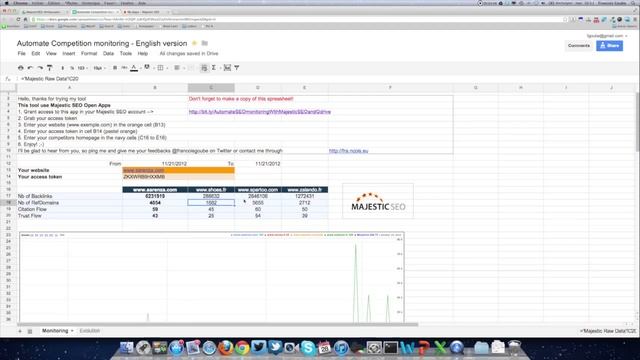Open the Format menu

tap(89, 53)
